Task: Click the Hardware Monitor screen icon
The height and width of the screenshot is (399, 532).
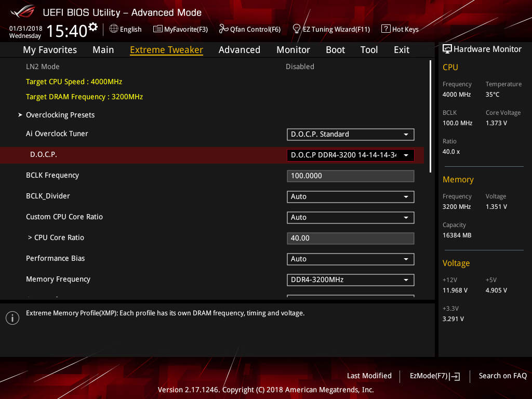Action: click(447, 49)
